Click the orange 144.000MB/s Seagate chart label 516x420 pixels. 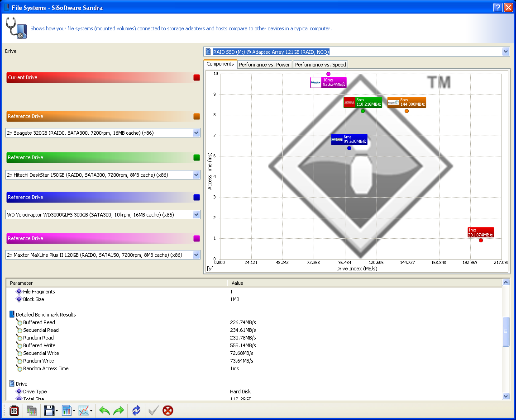tap(407, 102)
